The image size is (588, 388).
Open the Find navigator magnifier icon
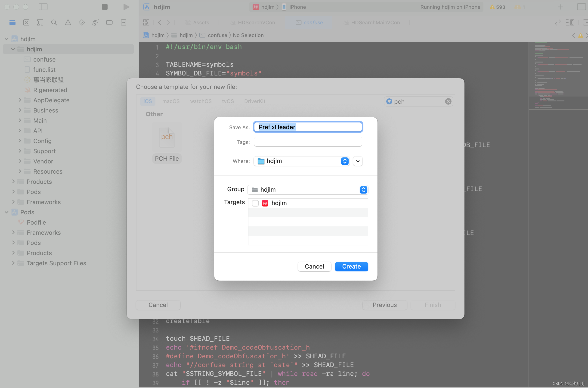click(x=54, y=22)
